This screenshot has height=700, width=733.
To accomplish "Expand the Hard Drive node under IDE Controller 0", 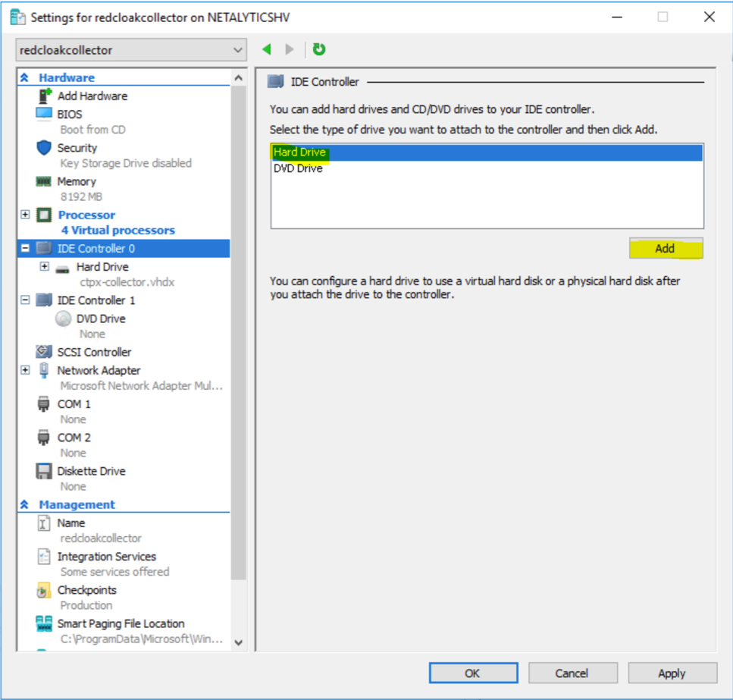I will pos(45,266).
